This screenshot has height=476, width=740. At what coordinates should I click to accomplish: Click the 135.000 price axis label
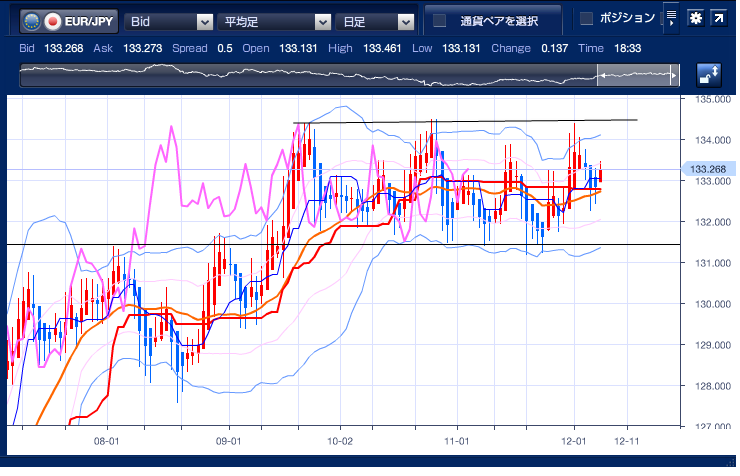click(713, 99)
